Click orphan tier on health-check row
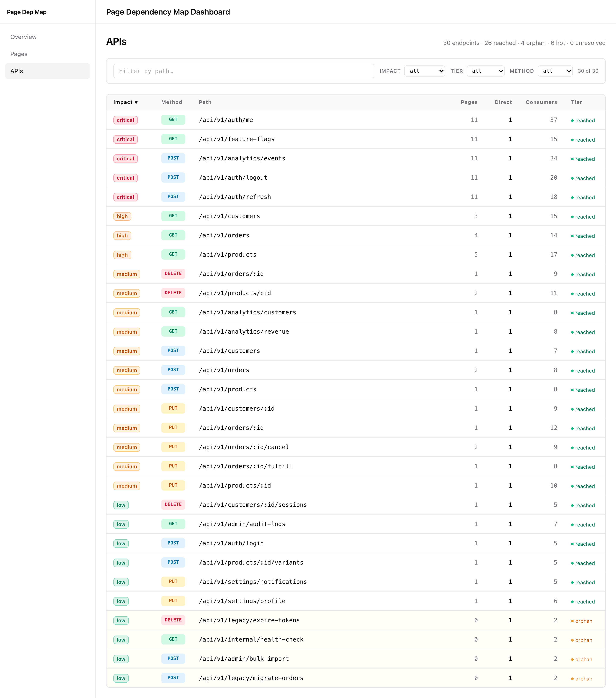 [582, 640]
